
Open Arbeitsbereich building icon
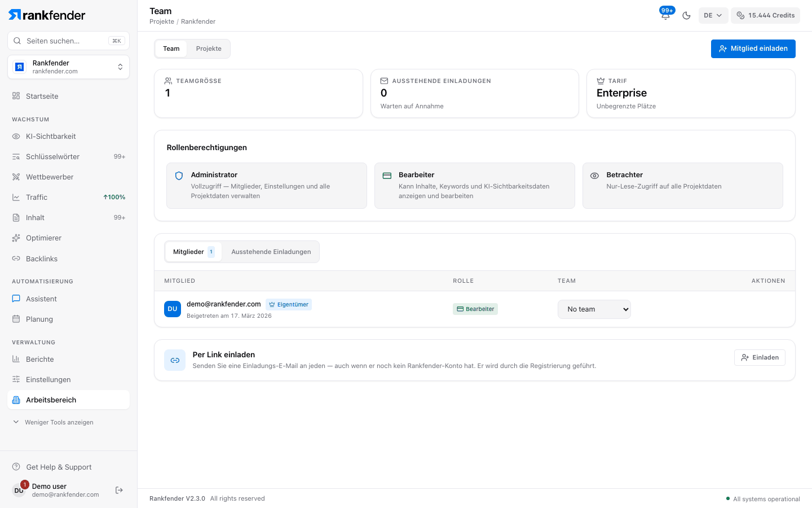16,400
